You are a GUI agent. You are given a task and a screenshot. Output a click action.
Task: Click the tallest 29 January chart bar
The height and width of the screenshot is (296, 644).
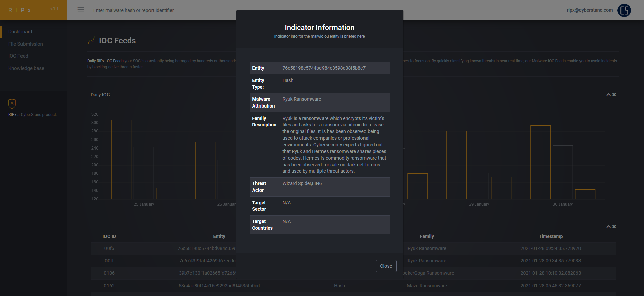(457, 165)
